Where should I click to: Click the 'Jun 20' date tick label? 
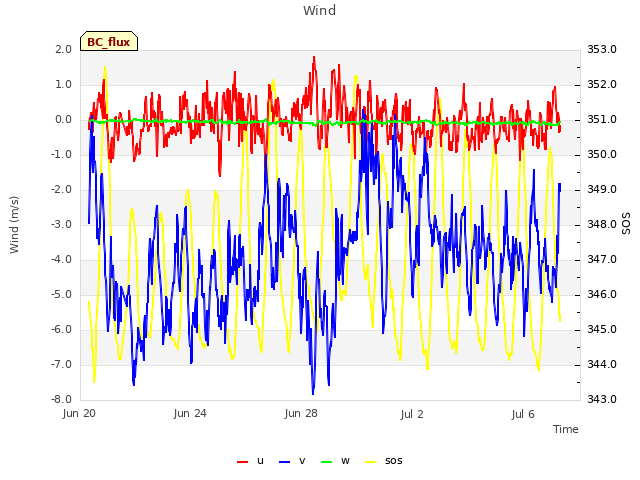pos(79,414)
